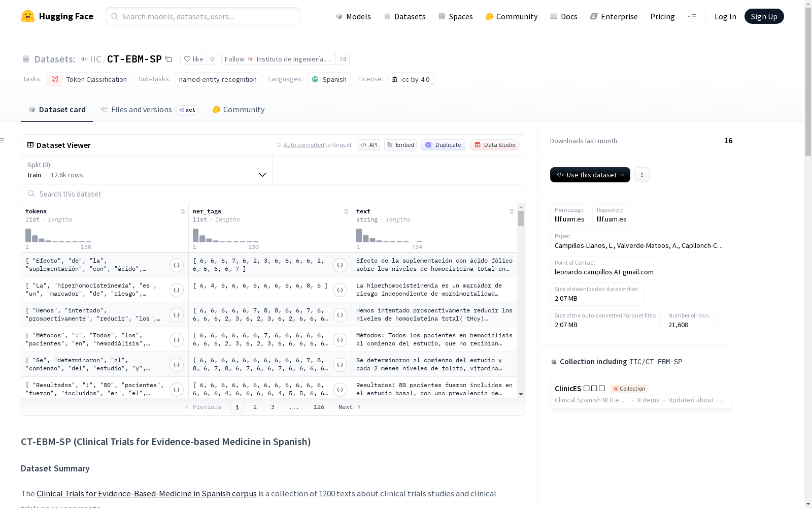Expand JSON for 'Métodos' tokens cell
812x508 pixels.
(x=177, y=339)
